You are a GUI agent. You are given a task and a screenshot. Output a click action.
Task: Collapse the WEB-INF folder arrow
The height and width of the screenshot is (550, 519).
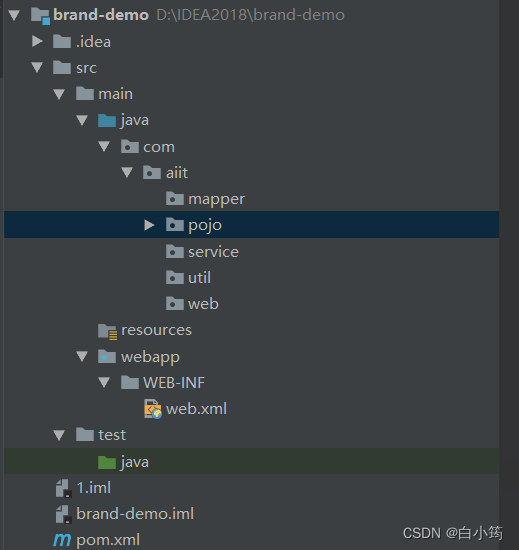[104, 382]
